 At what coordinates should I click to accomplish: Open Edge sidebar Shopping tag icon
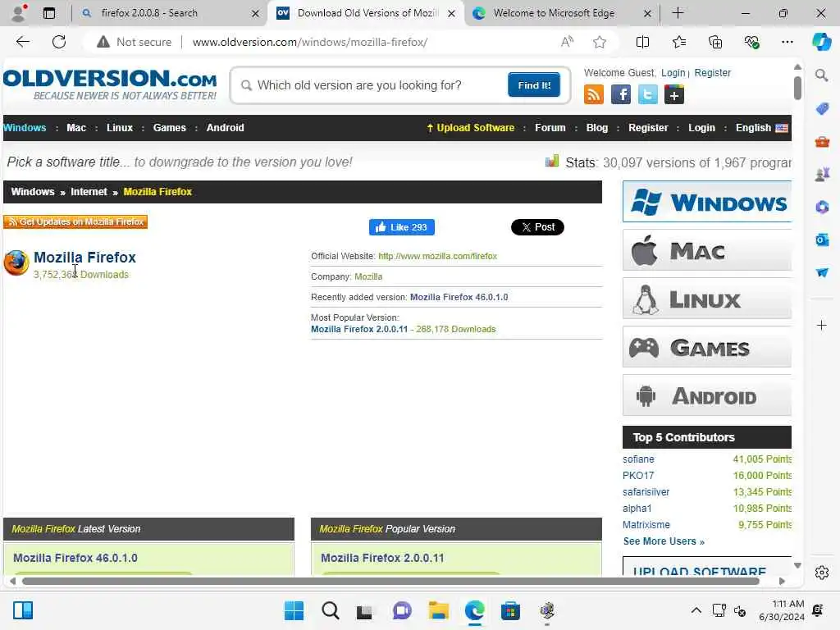[x=822, y=109]
